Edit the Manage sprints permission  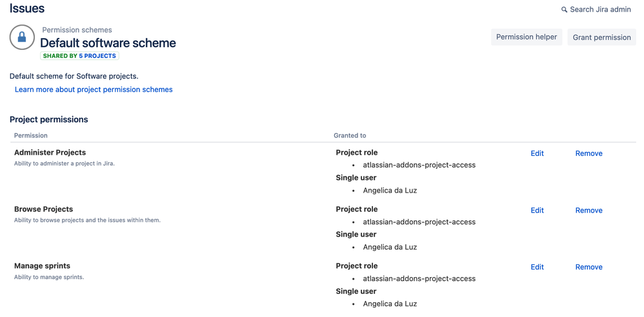click(x=537, y=267)
